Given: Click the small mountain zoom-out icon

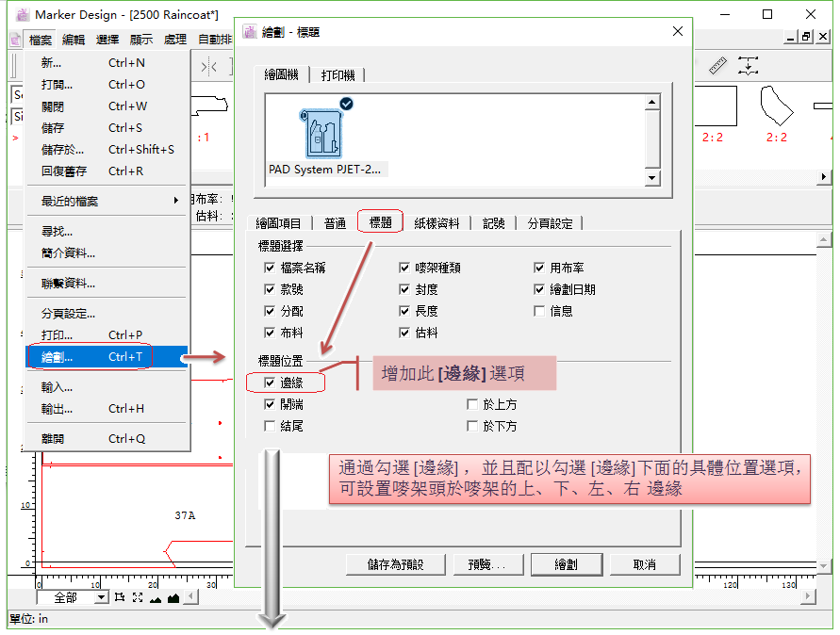Looking at the screenshot, I should (155, 597).
